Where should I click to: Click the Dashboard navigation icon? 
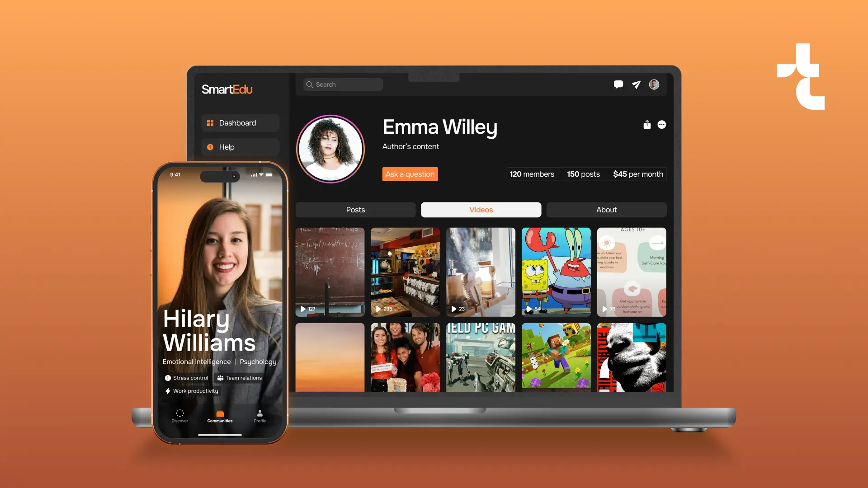pos(210,122)
